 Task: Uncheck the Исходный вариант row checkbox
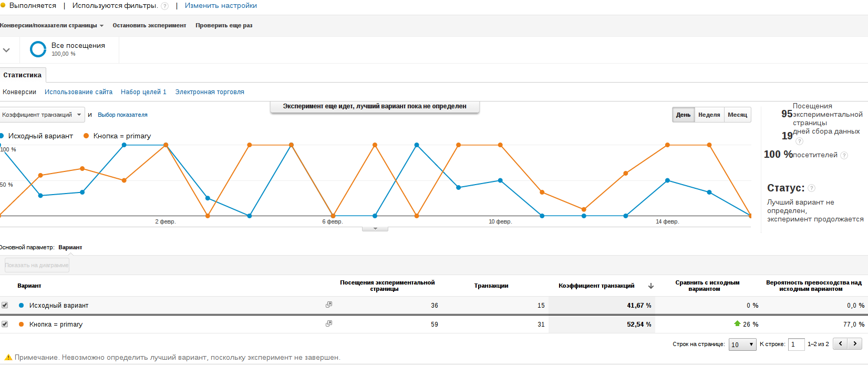coord(5,305)
